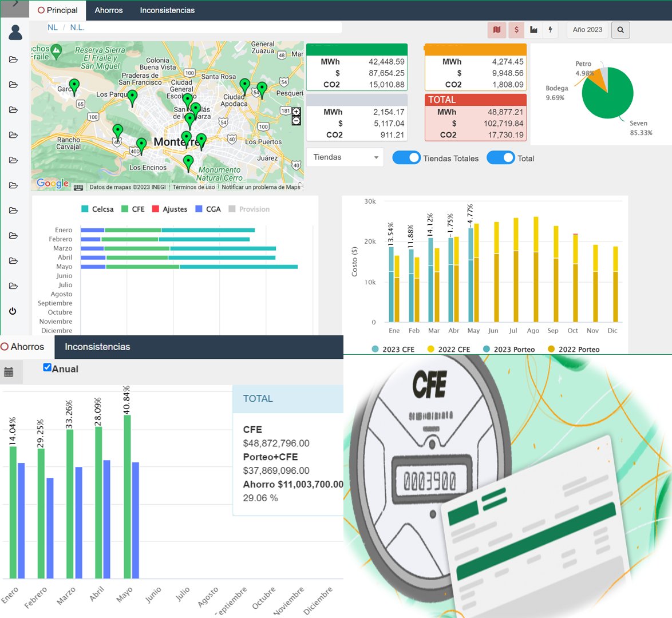Click the lightning bolt energy icon
This screenshot has height=618, width=672.
(551, 30)
